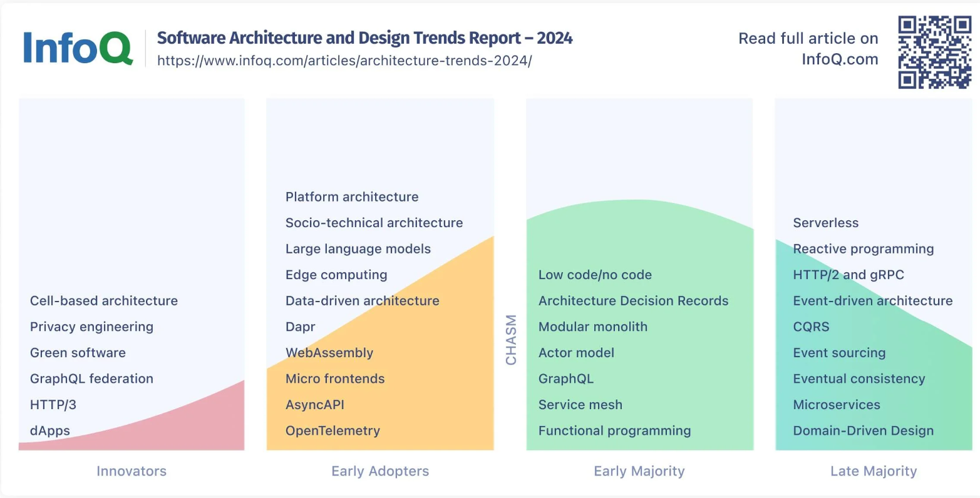Click the Cell-based architecture item
980x498 pixels.
(104, 301)
